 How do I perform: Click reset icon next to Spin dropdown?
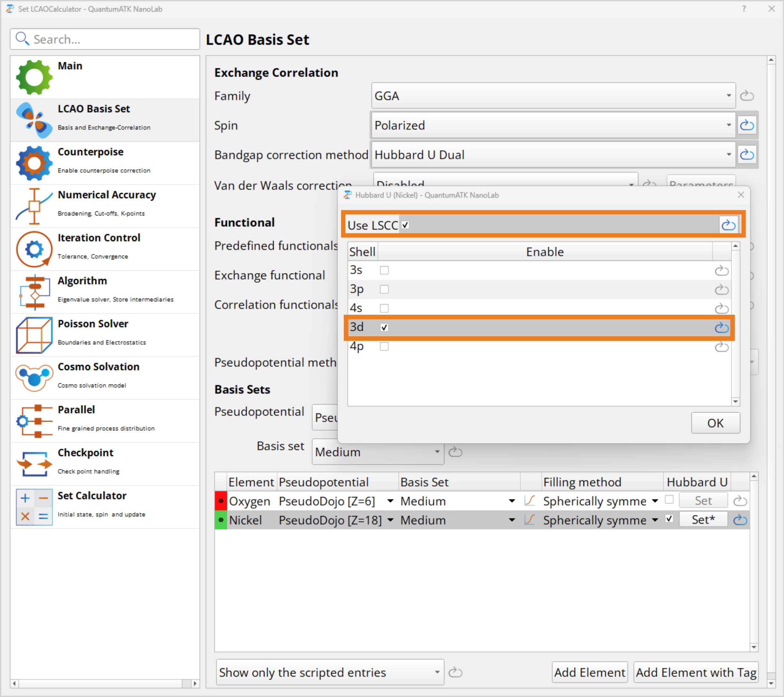tap(746, 125)
